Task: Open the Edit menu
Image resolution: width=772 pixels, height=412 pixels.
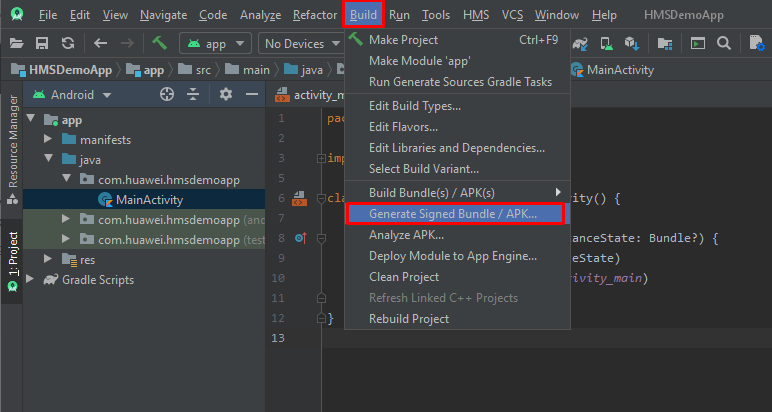Action: pos(80,15)
